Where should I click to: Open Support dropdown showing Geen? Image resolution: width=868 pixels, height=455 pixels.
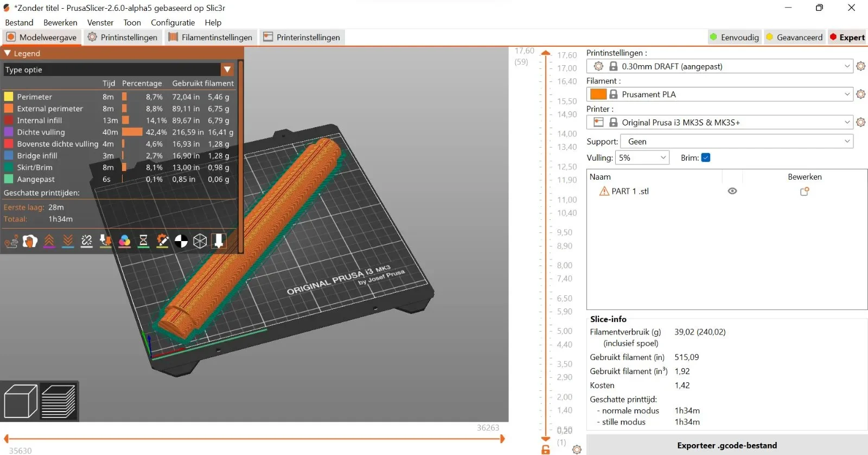[x=737, y=141]
